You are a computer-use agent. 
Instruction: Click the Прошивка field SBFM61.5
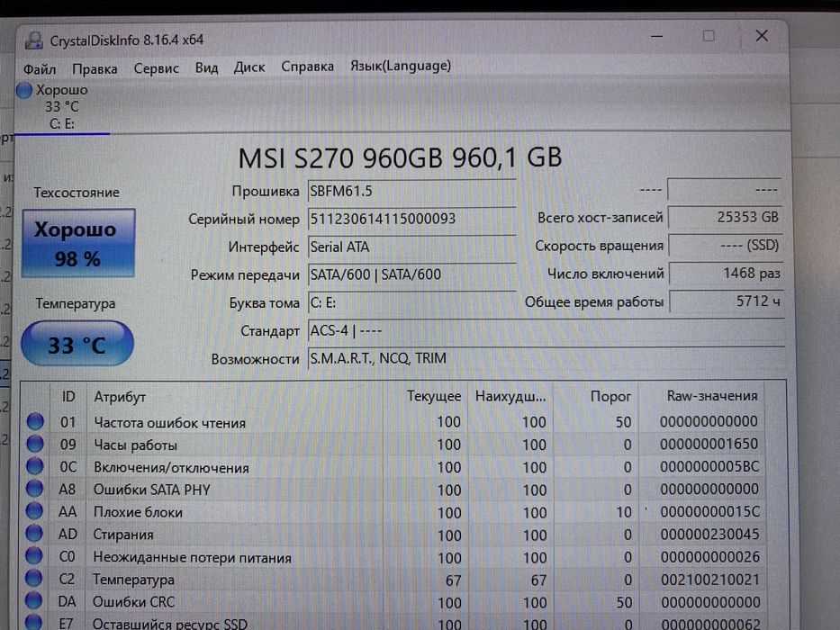click(x=411, y=191)
